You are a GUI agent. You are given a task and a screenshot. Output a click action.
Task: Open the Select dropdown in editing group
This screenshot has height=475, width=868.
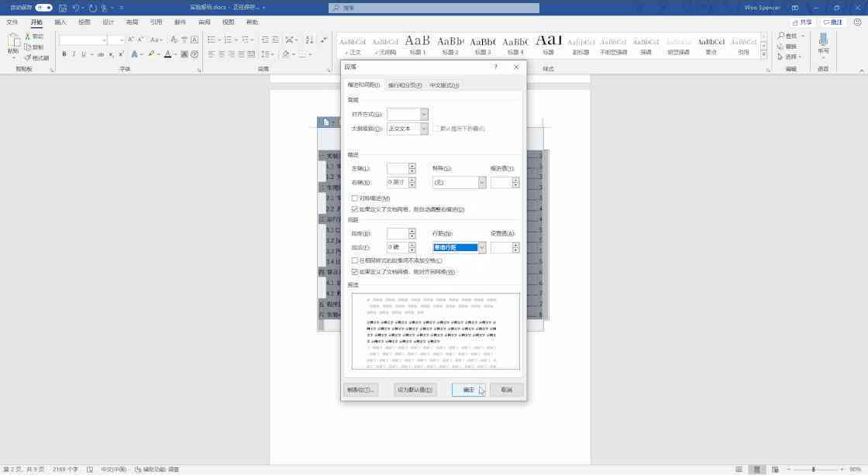790,57
